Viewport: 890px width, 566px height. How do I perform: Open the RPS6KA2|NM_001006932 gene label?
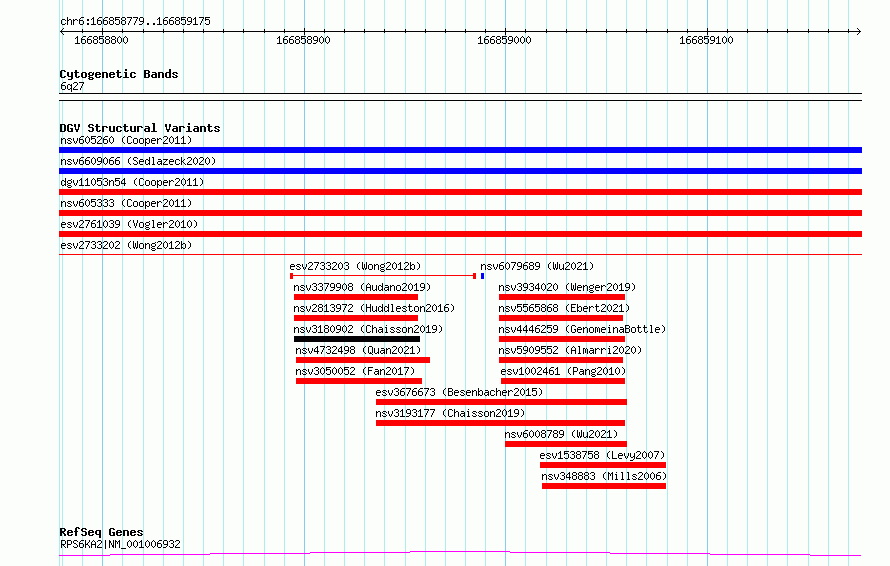pyautogui.click(x=120, y=544)
